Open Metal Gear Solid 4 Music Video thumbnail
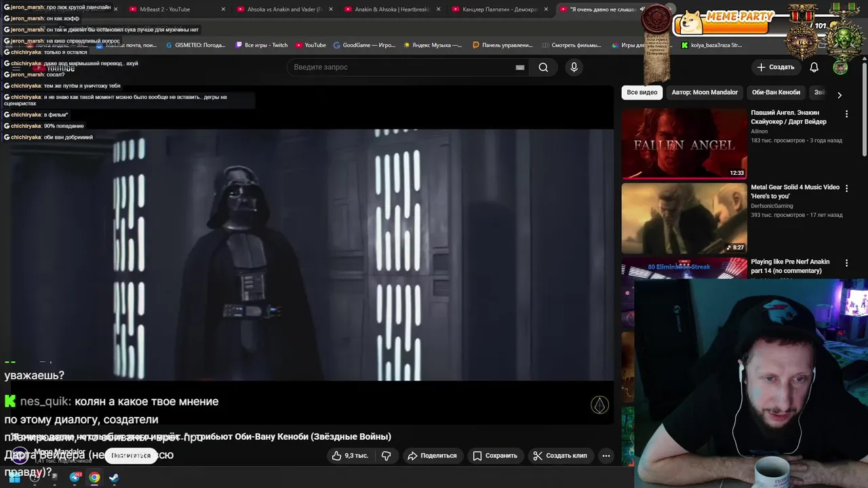The height and width of the screenshot is (488, 868). click(x=684, y=218)
